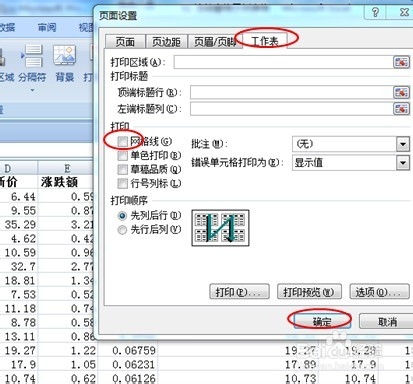The height and width of the screenshot is (384, 413).
Task: Click 涨跌额 header cell
Action: click(60, 182)
